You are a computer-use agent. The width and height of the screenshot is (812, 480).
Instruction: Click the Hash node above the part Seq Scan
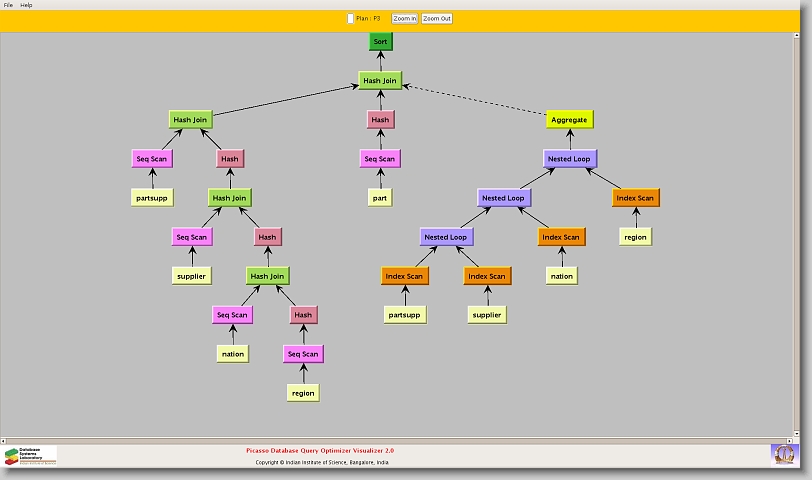(380, 120)
